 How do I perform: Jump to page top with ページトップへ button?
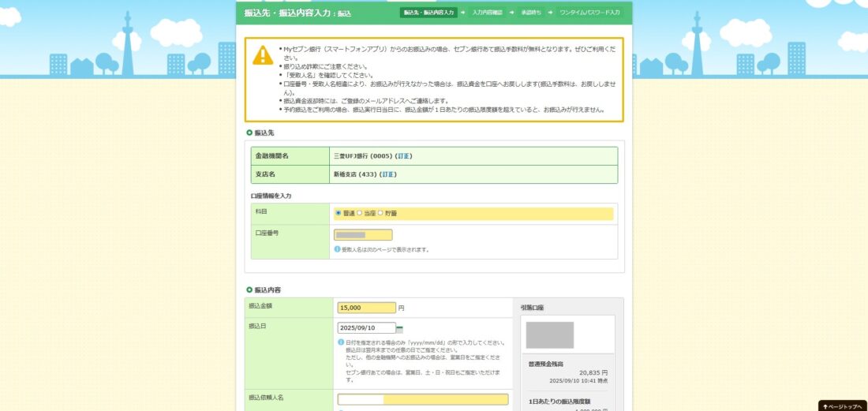[843, 406]
